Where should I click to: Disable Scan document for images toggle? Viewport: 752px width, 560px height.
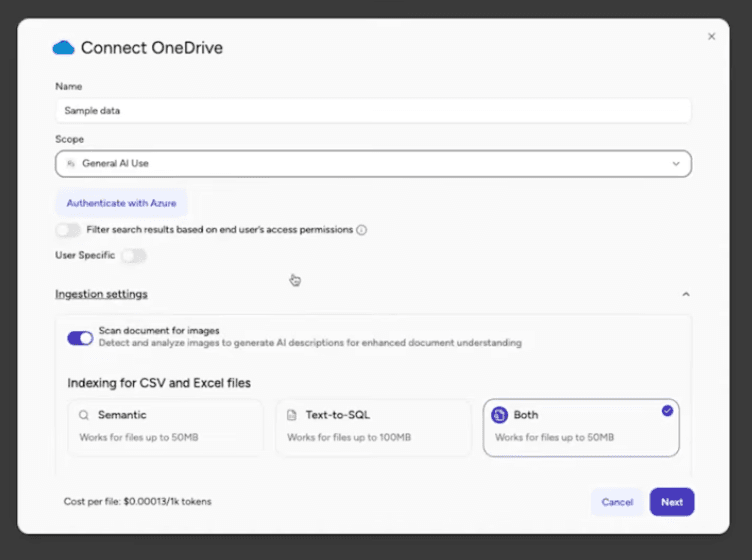(80, 338)
